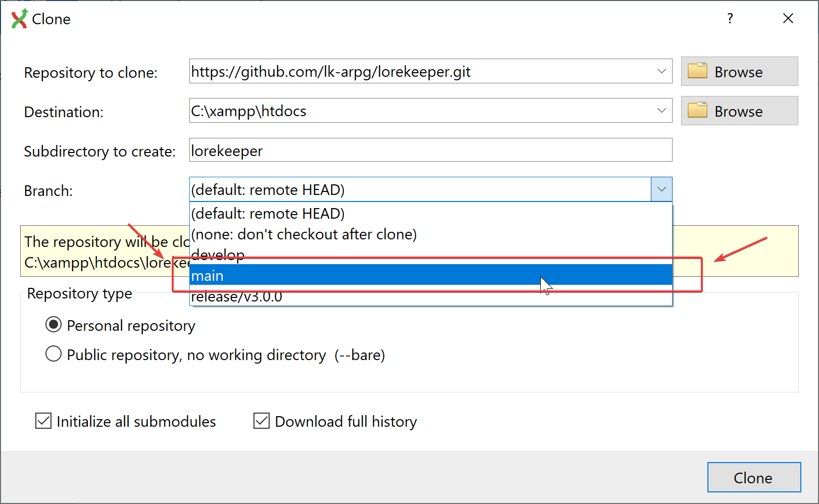Click the repository URL text field

click(419, 71)
